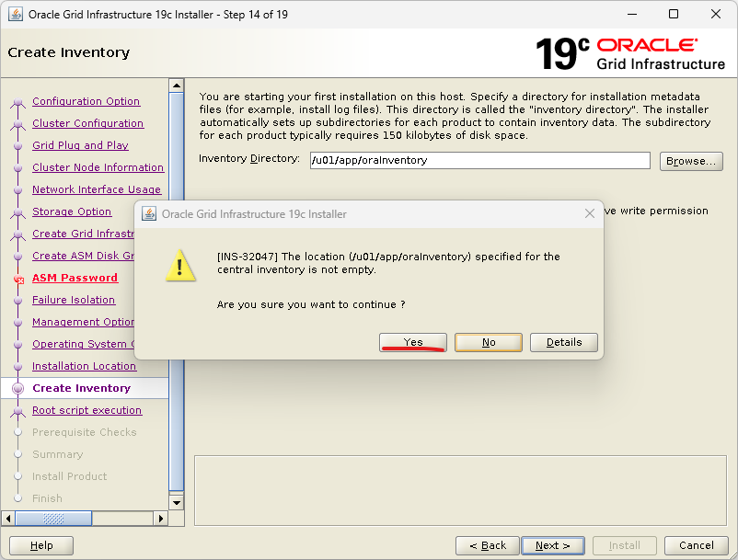Click the greyed Install Product step
The height and width of the screenshot is (560, 738).
coord(70,476)
